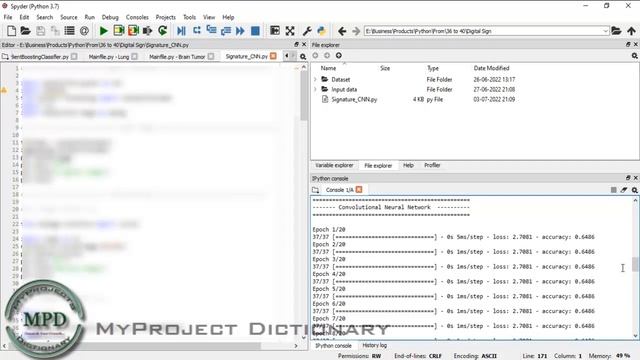Browse tabs icon at editor tab bar
Screen dimensions: 640x360
point(4,57)
